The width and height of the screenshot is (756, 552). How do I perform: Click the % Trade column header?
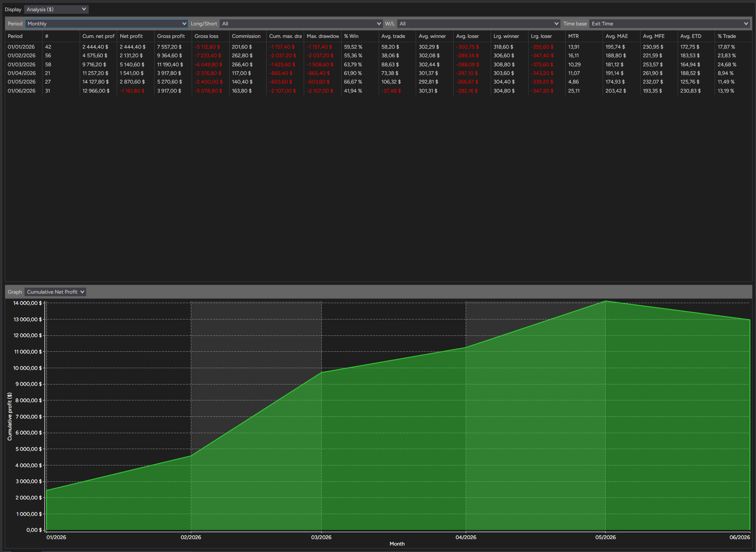click(733, 36)
